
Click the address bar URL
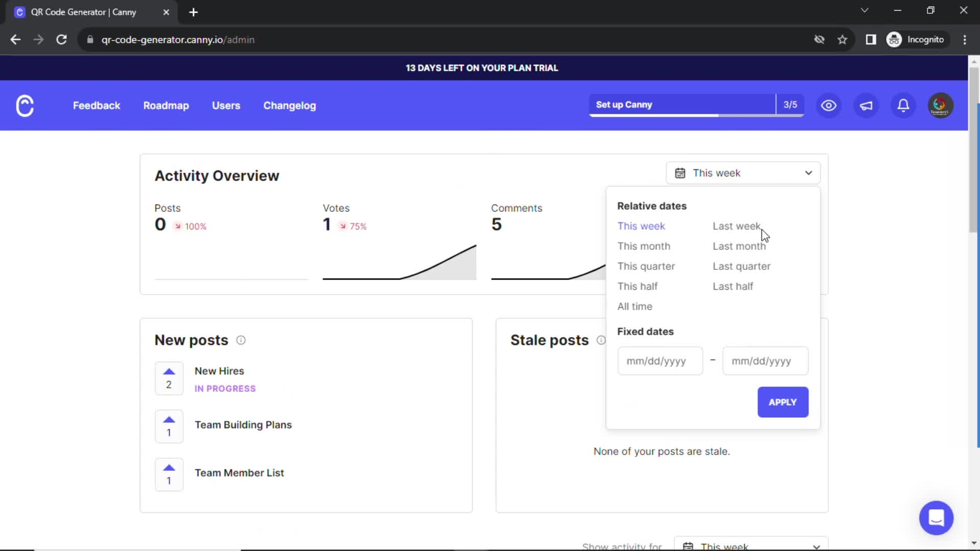(x=178, y=40)
